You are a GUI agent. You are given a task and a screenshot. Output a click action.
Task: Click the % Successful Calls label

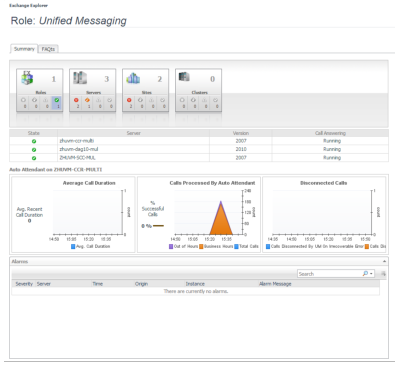click(153, 209)
